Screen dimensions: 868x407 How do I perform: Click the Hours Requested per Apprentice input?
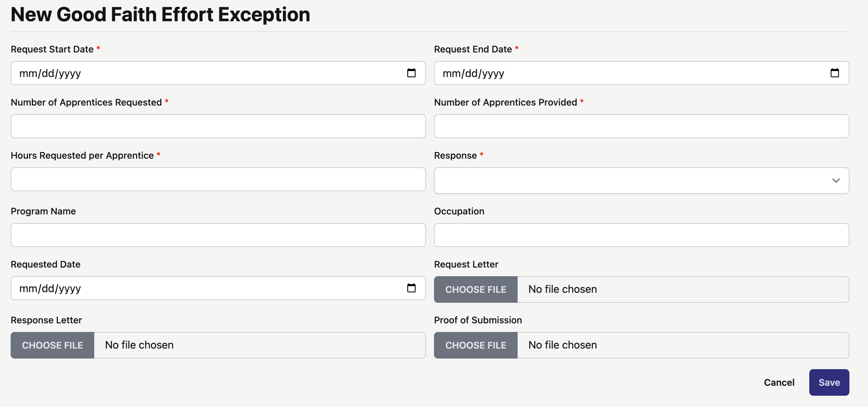tap(218, 179)
